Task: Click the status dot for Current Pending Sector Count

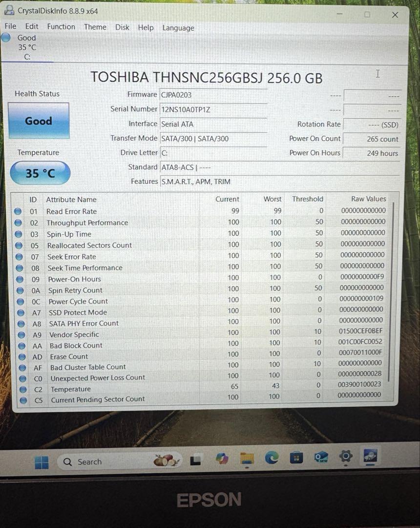Action: [23, 400]
